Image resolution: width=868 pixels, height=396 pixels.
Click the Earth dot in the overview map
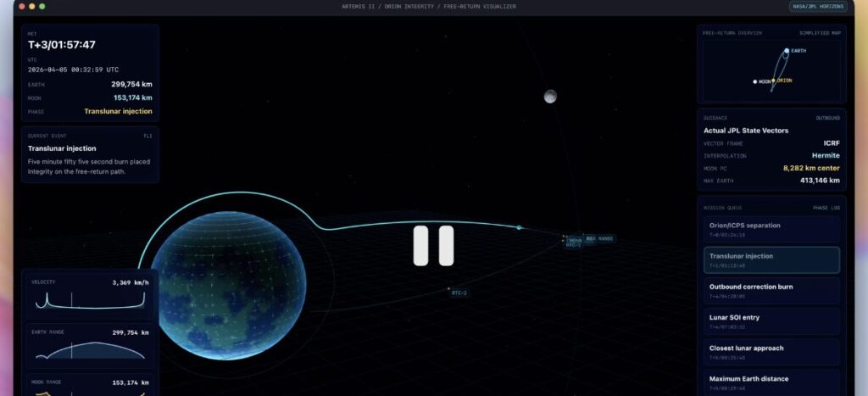787,51
